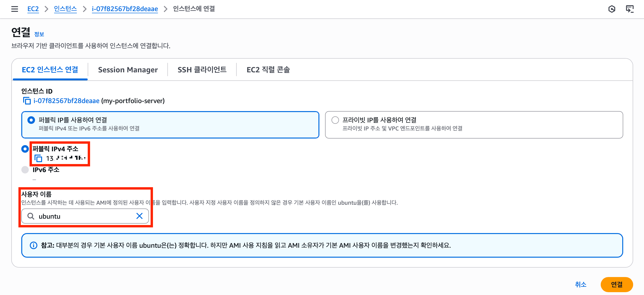Open the hamburger navigation menu
This screenshot has width=644, height=295.
14,9
